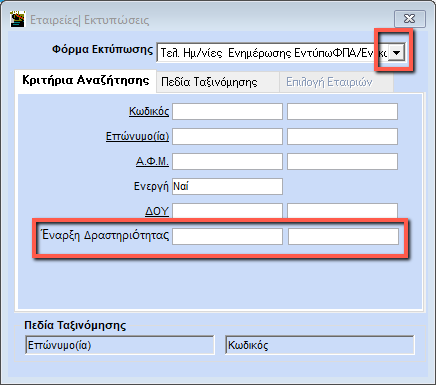This screenshot has height=385, width=436.
Task: Open the Φόρμα Εκτύπωσης dropdown arrow
Action: (x=396, y=52)
